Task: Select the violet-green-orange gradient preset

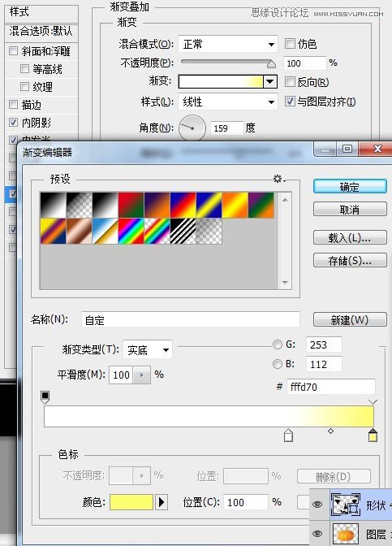Action: click(x=261, y=205)
